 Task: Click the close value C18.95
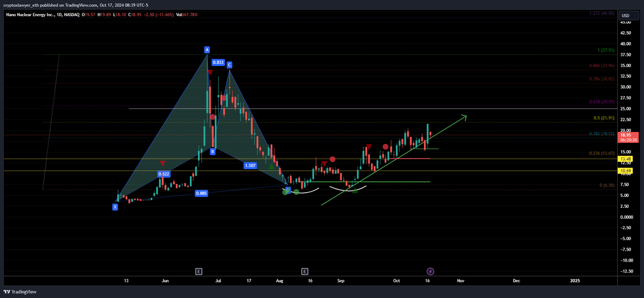pos(135,14)
